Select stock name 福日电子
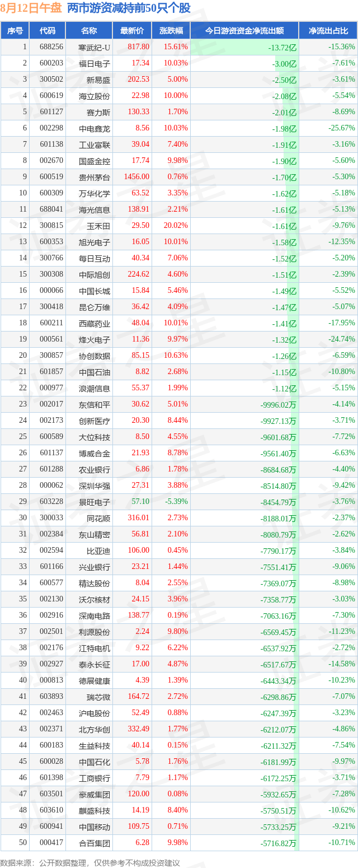 point(95,64)
